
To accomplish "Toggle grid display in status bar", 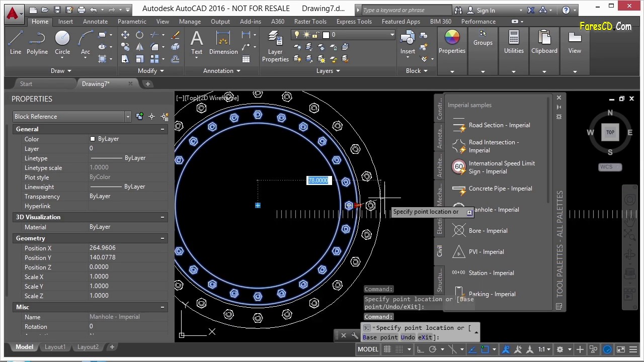I will 387,349.
